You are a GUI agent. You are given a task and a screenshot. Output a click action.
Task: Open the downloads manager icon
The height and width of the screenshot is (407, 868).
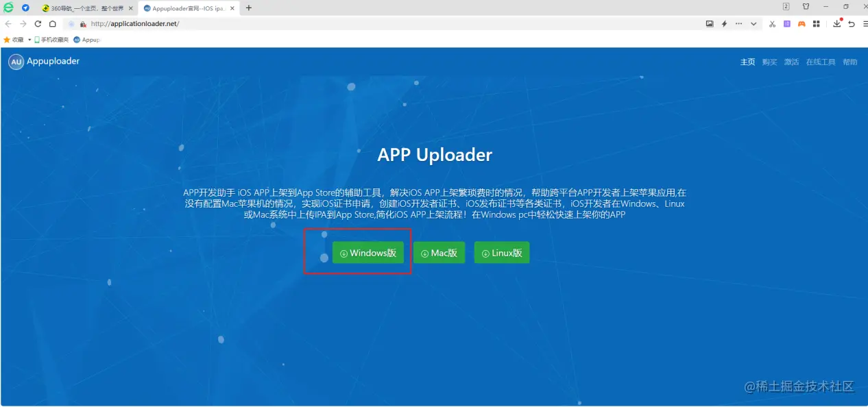(837, 23)
